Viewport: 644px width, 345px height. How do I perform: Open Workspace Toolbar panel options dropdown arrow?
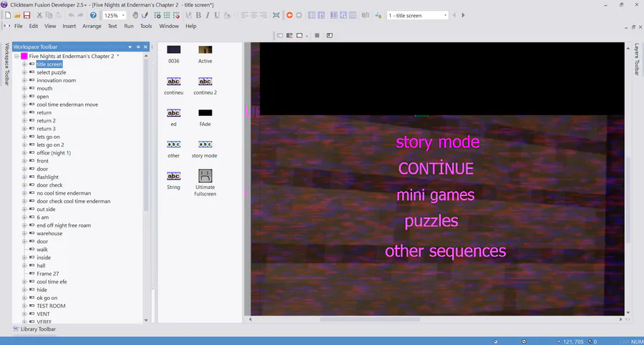(130, 47)
